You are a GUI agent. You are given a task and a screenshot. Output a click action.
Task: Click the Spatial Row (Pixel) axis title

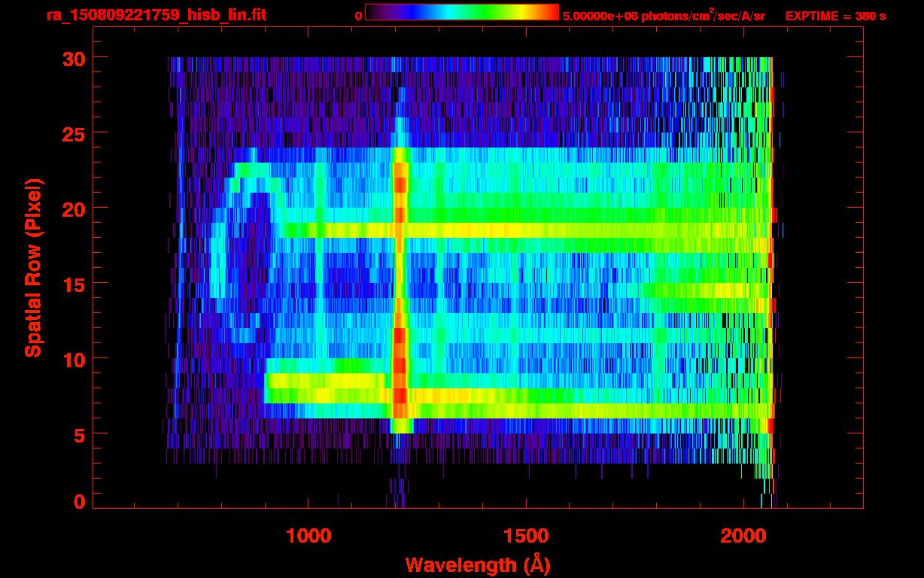(32, 267)
